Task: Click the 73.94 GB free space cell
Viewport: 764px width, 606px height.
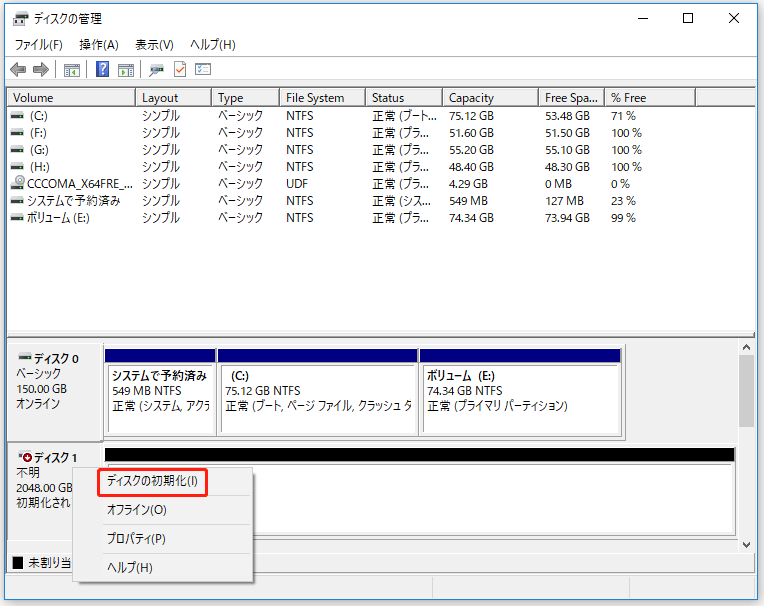Action: click(567, 218)
